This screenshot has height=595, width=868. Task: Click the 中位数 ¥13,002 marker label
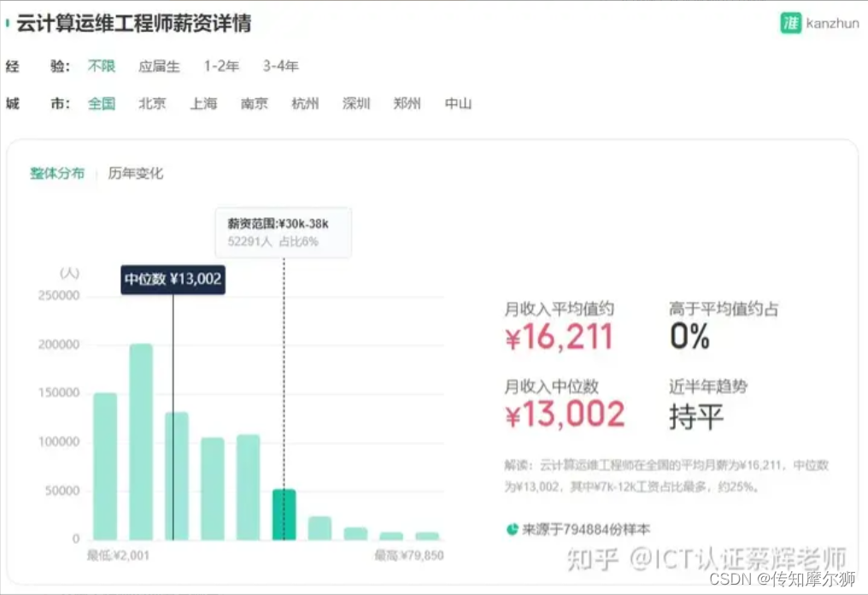pos(173,280)
